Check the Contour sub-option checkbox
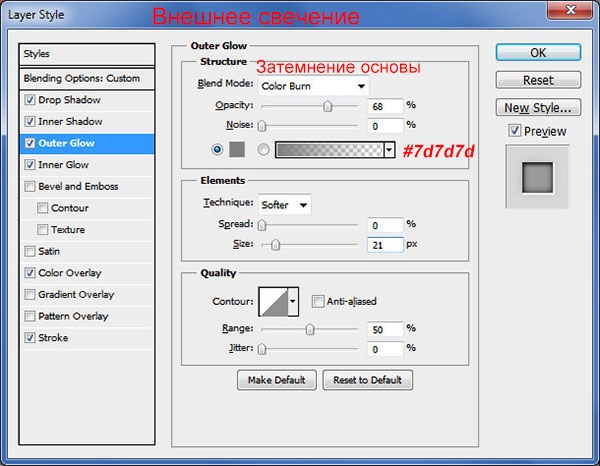The width and height of the screenshot is (600, 466). pos(42,208)
